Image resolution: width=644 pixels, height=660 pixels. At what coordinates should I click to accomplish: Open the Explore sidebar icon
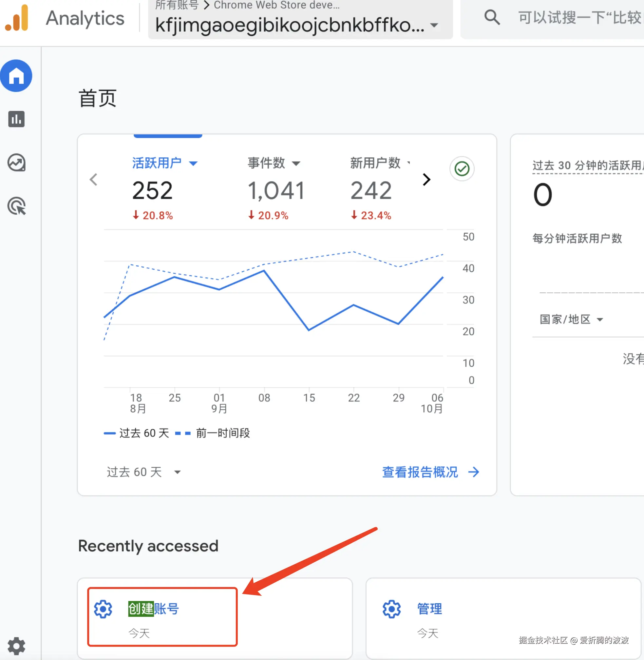(x=16, y=163)
